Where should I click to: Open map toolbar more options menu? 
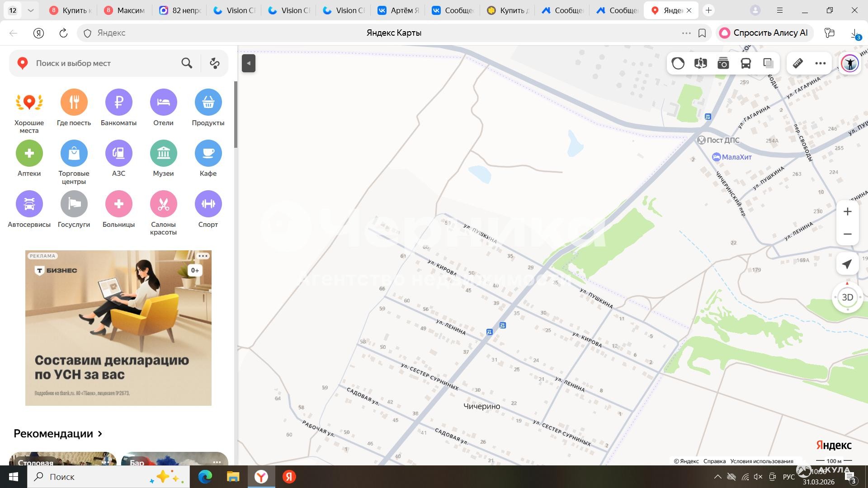click(820, 63)
